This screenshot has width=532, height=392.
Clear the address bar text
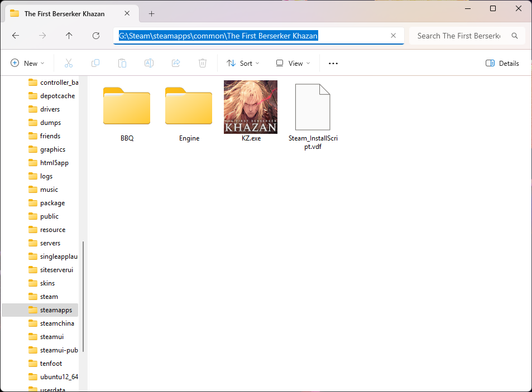coord(393,36)
